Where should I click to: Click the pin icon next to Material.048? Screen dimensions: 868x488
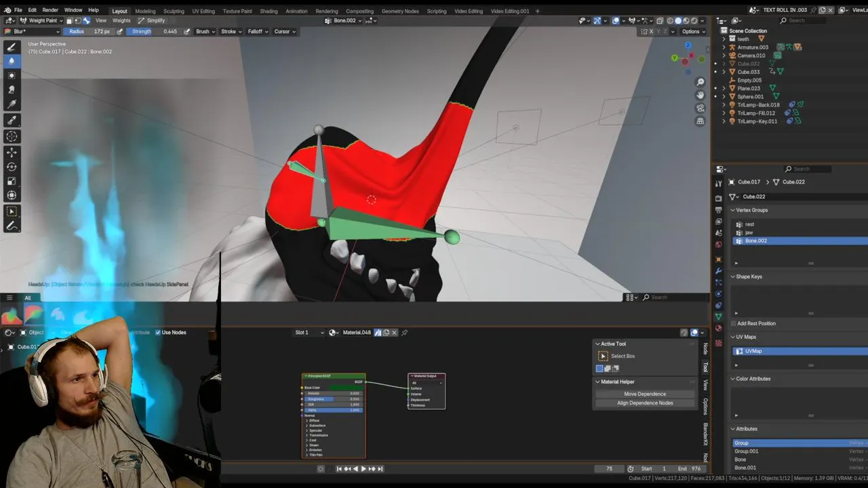click(x=405, y=332)
